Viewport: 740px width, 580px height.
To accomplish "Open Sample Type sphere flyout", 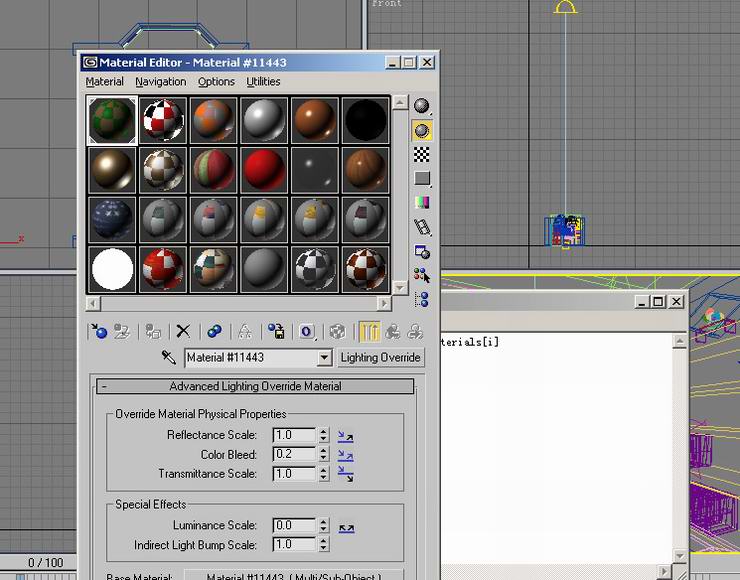I will click(x=422, y=106).
